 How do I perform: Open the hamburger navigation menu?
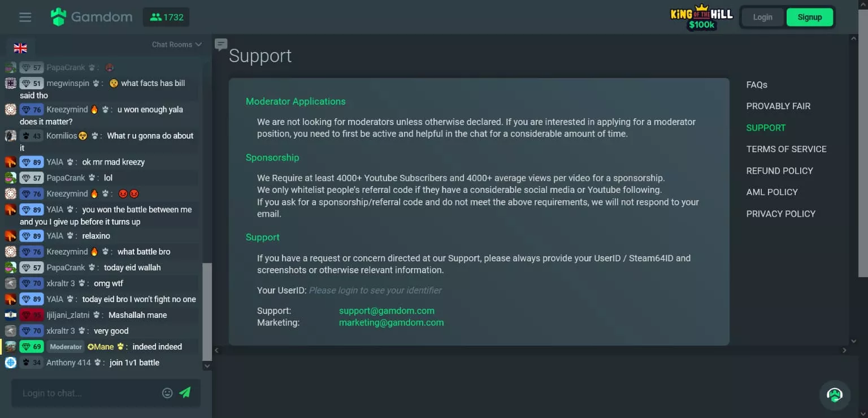(x=25, y=17)
